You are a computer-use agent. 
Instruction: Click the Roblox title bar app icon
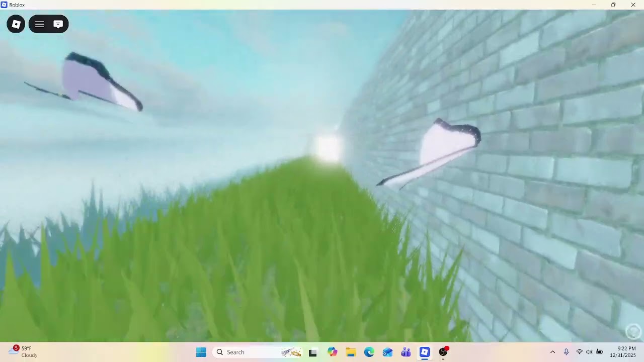(x=4, y=5)
